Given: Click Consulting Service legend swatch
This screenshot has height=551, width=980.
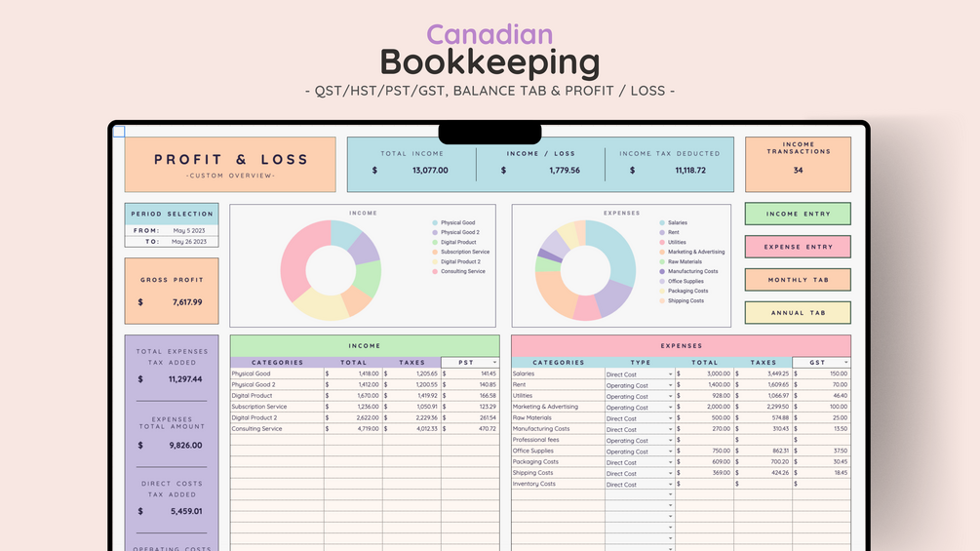Looking at the screenshot, I should (435, 271).
